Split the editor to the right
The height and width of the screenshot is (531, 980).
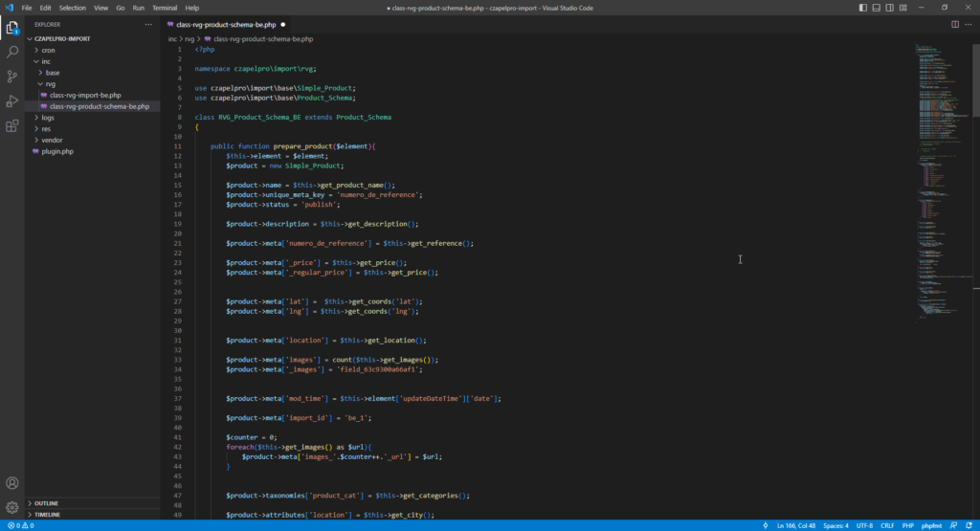point(955,24)
